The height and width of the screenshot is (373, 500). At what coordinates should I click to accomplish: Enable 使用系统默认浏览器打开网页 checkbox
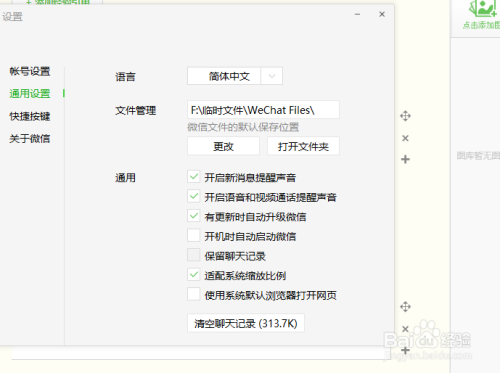(194, 294)
